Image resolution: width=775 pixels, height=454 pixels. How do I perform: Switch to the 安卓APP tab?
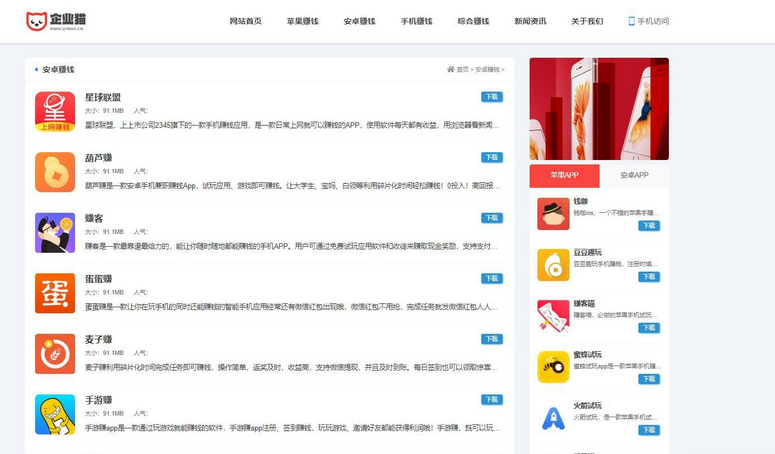click(635, 175)
